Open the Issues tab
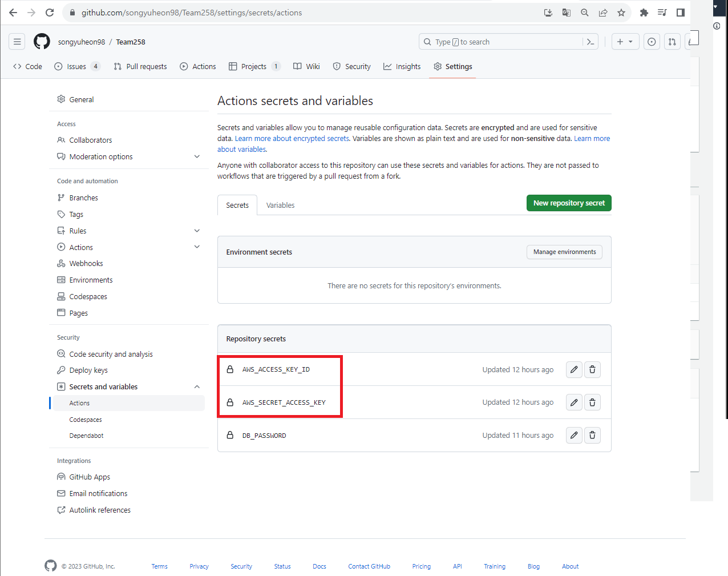Image resolution: width=728 pixels, height=576 pixels. coord(78,66)
